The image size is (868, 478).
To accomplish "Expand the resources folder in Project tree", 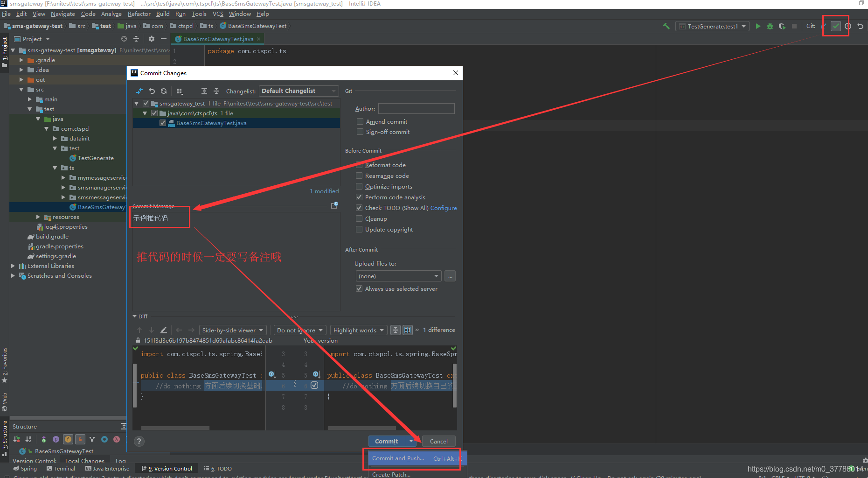I will (38, 217).
